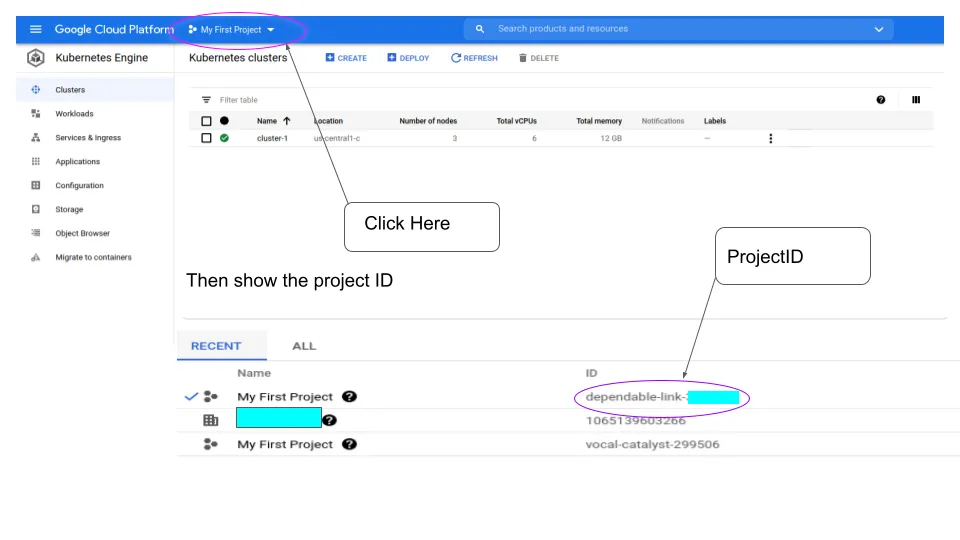The image size is (960, 540).
Task: Click the 12 GB total memory cell
Action: [610, 138]
